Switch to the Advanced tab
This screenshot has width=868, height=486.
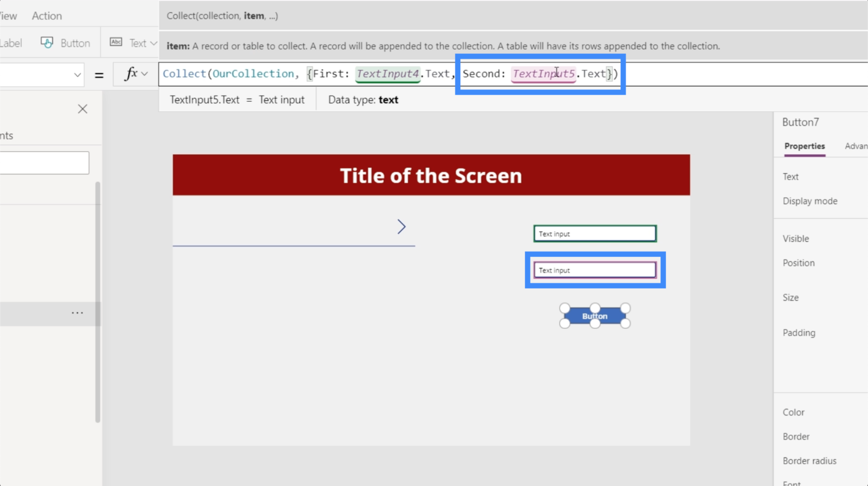point(856,146)
